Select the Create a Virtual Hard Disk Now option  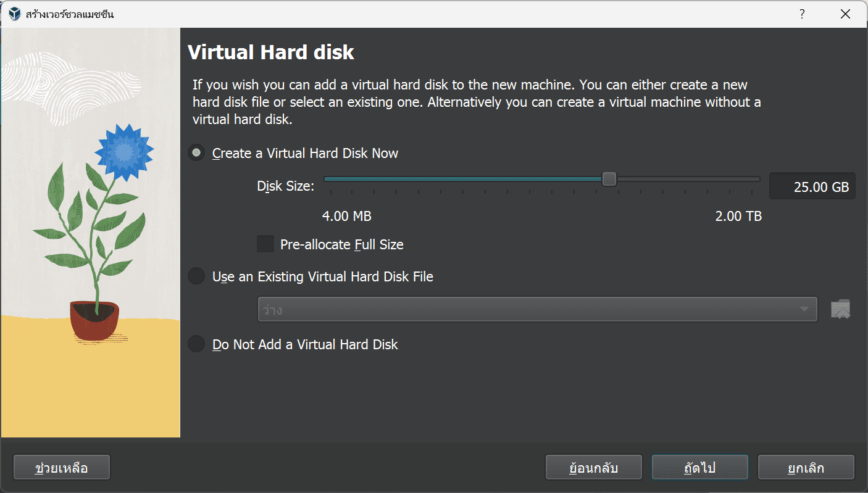point(196,152)
